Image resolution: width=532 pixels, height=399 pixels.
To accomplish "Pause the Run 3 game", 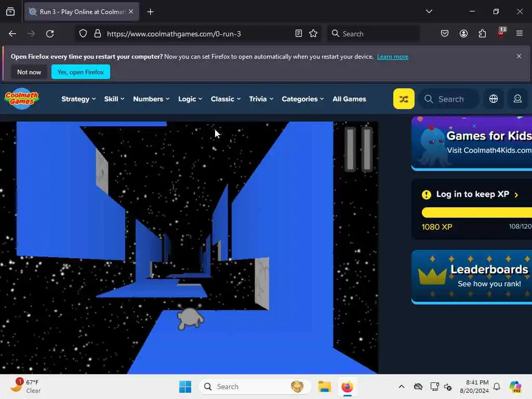I will pyautogui.click(x=358, y=149).
